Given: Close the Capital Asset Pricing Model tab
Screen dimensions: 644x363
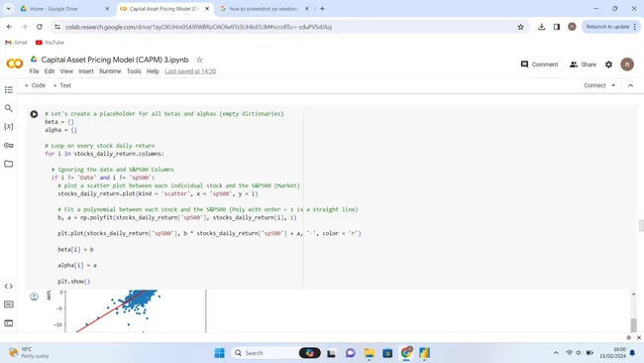Looking at the screenshot, I should click(x=207, y=9).
